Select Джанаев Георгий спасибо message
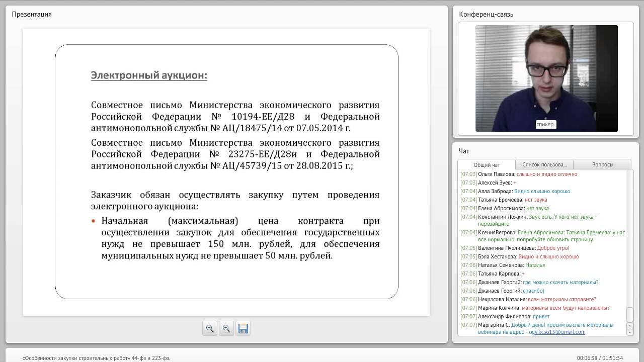Image resolution: width=644 pixels, height=362 pixels. coord(502,291)
